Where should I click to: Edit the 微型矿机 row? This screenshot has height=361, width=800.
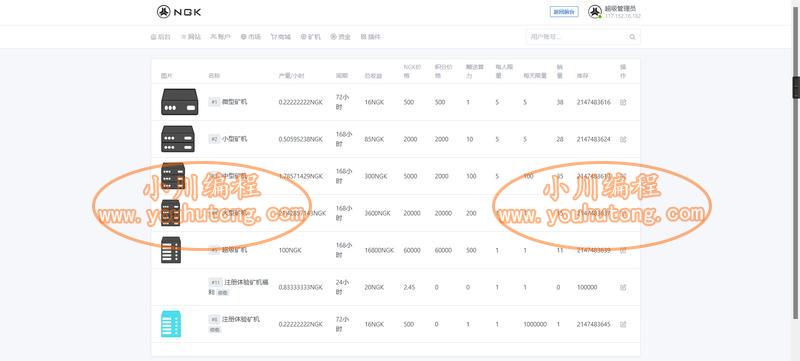[623, 102]
